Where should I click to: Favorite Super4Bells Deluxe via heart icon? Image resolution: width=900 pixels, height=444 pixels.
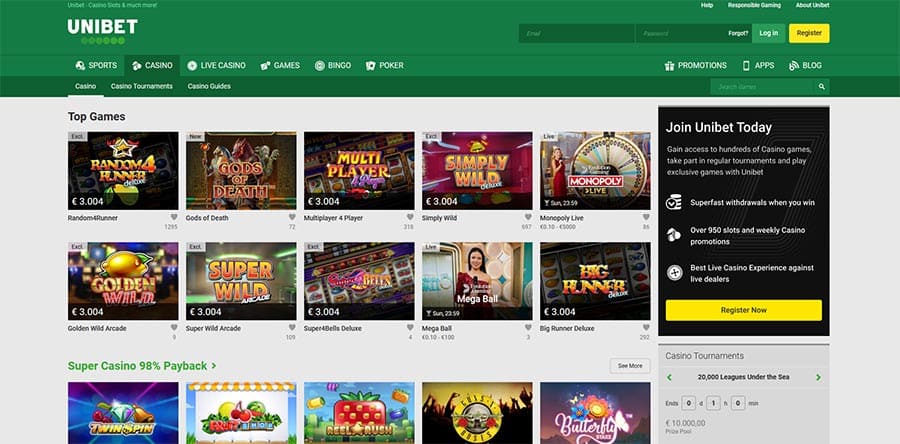click(410, 328)
